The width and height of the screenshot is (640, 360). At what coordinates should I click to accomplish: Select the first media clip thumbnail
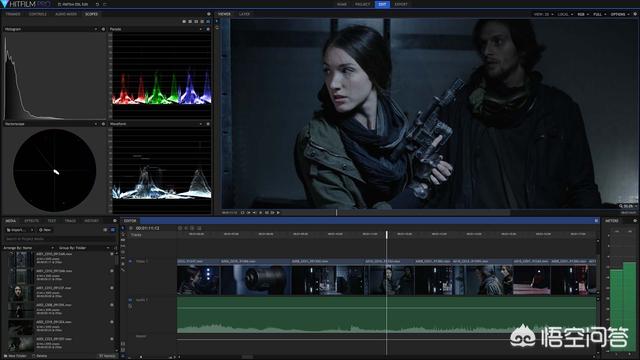point(21,259)
